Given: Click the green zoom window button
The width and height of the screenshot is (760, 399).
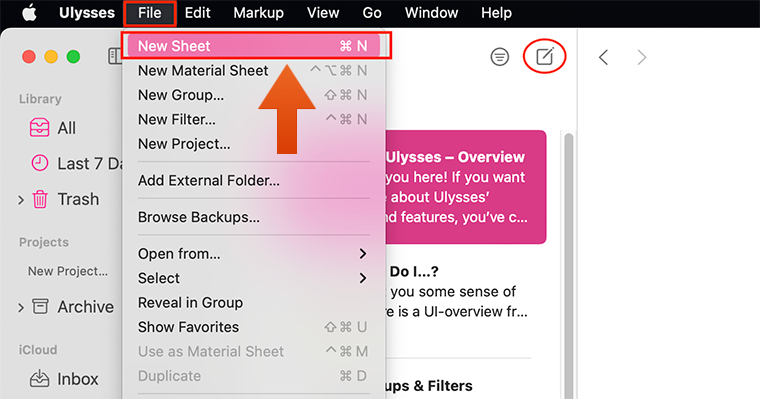Looking at the screenshot, I should pyautogui.click(x=73, y=57).
